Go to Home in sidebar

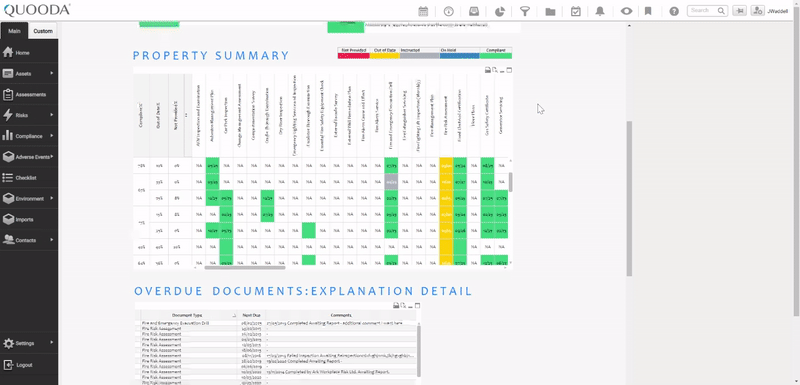click(x=29, y=53)
